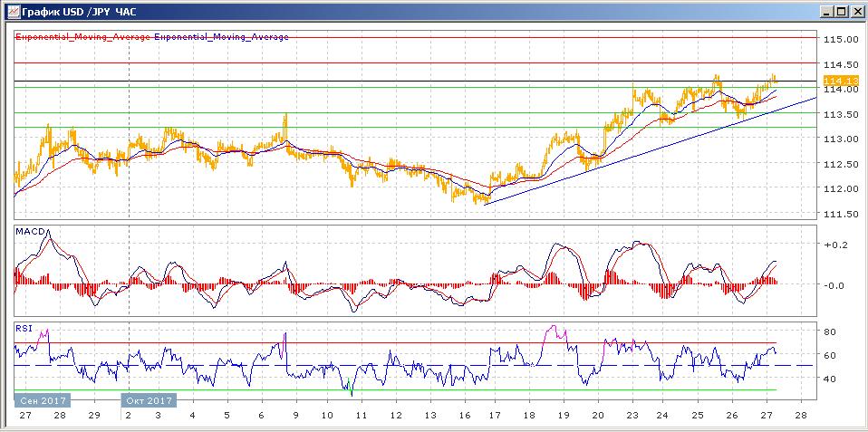The image size is (868, 432).
Task: Select the red horizontal line at 114.50
Action: click(415, 63)
